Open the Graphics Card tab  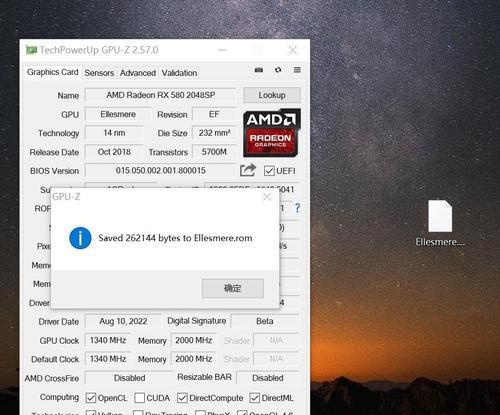coord(53,72)
